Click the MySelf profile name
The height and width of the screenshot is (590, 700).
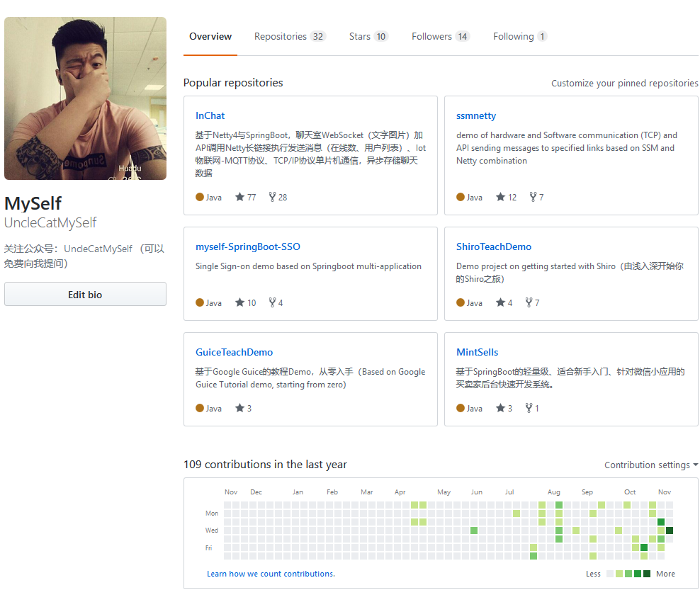point(33,203)
